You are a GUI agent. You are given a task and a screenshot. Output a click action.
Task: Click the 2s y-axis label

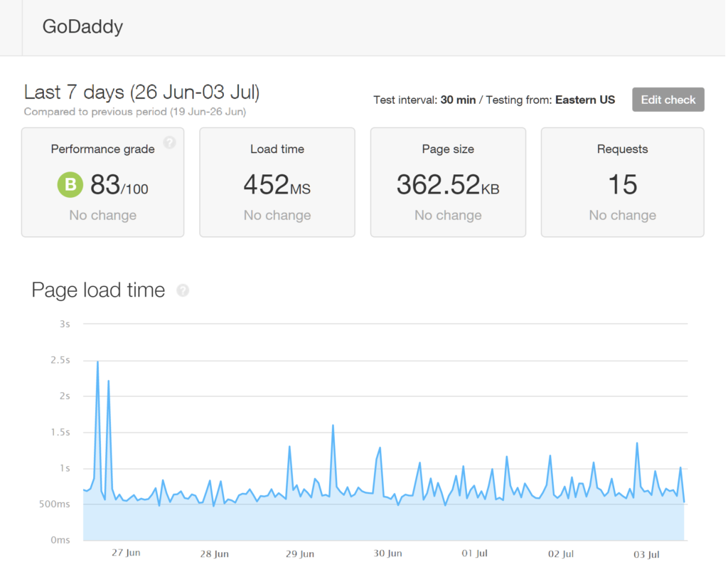click(65, 396)
